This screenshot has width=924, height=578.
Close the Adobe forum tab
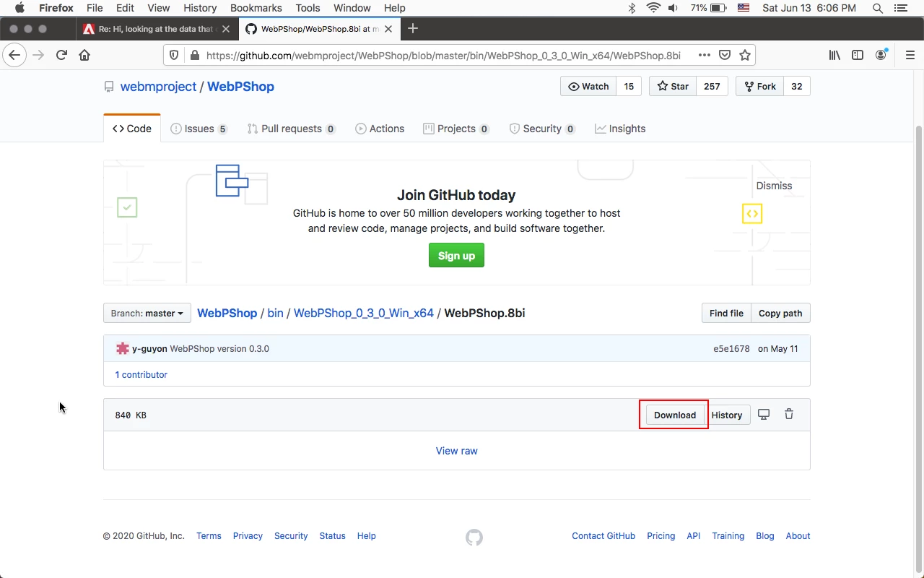226,29
